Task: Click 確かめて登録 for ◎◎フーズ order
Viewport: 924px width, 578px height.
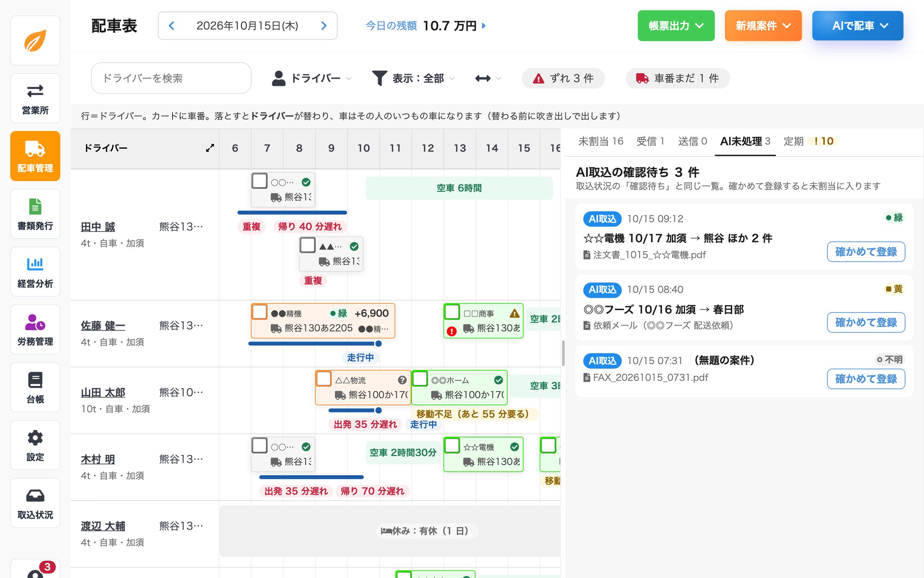Action: tap(866, 323)
